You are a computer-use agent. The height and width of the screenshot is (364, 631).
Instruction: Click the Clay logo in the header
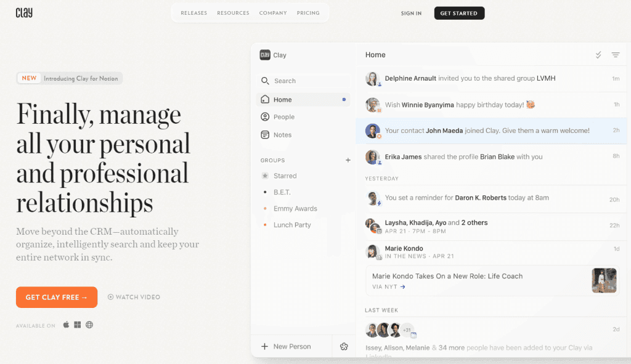[24, 13]
